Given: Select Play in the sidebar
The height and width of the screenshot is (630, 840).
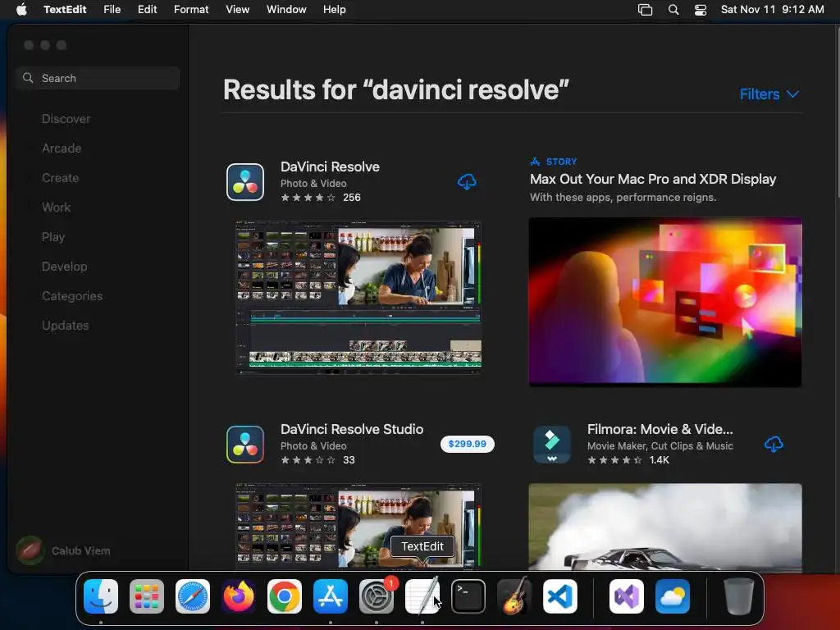Looking at the screenshot, I should [53, 237].
